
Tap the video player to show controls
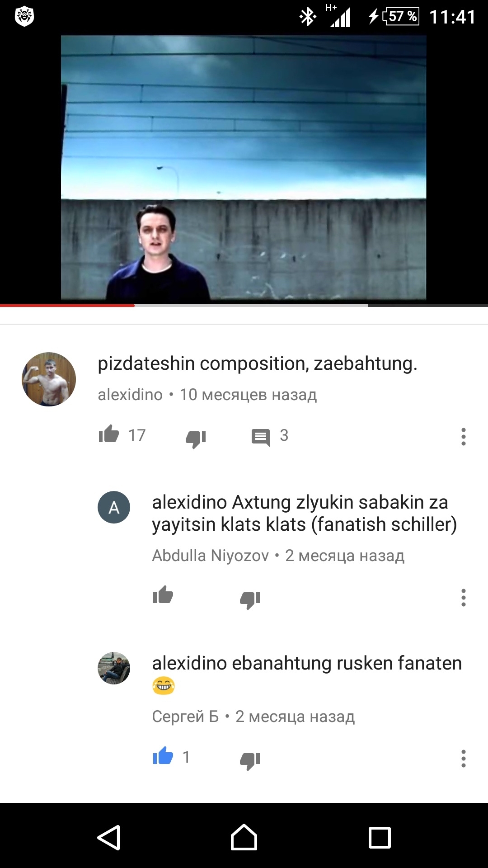tap(244, 168)
